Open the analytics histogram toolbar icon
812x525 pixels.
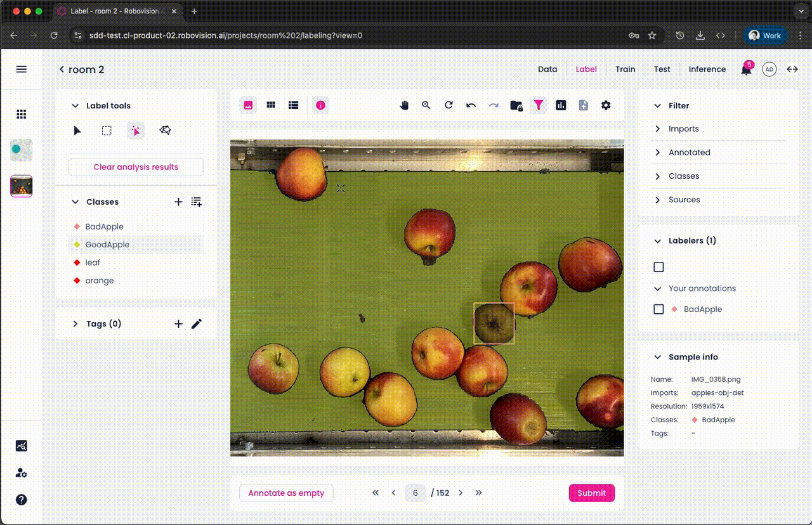point(561,105)
